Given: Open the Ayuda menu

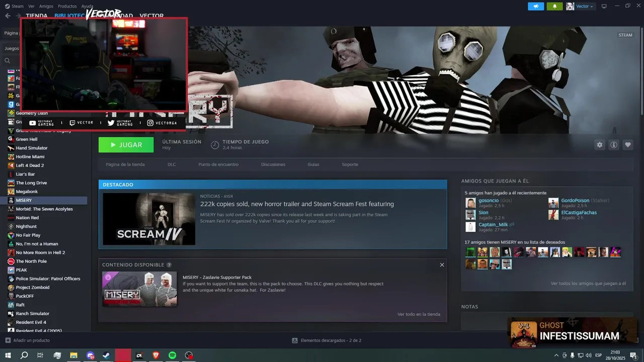Looking at the screenshot, I should tap(87, 6).
